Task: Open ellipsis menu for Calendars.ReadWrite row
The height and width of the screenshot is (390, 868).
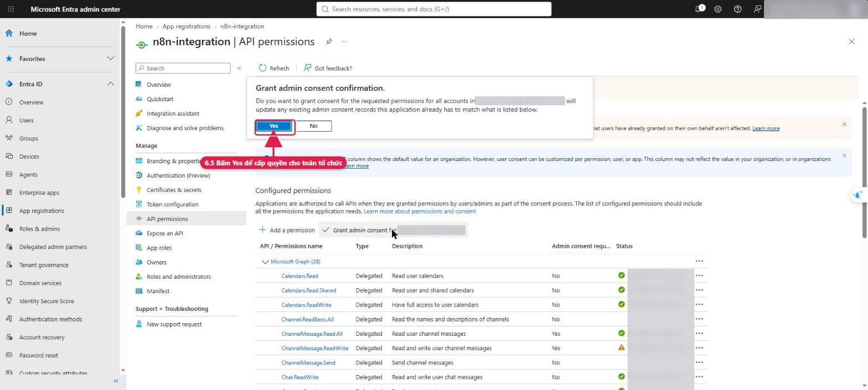Action: point(699,304)
